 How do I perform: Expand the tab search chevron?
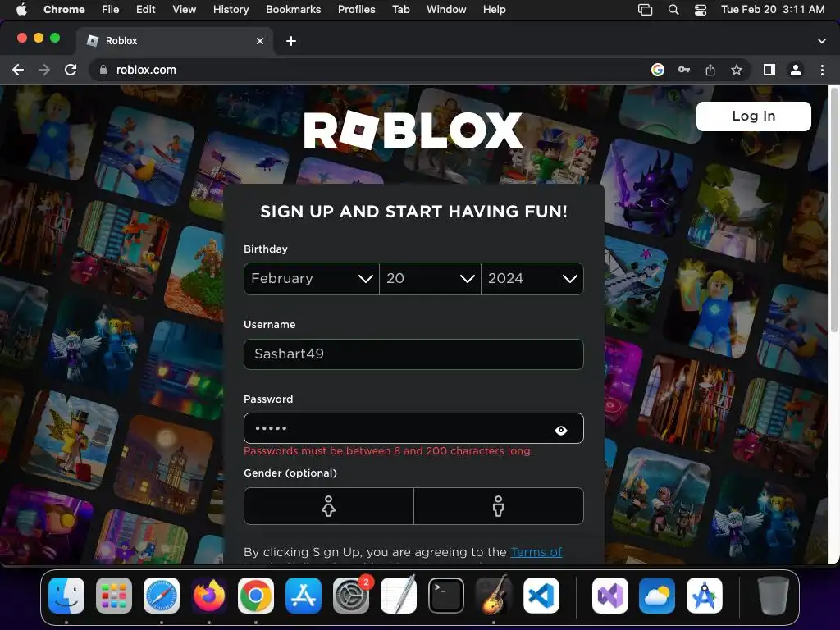click(822, 41)
